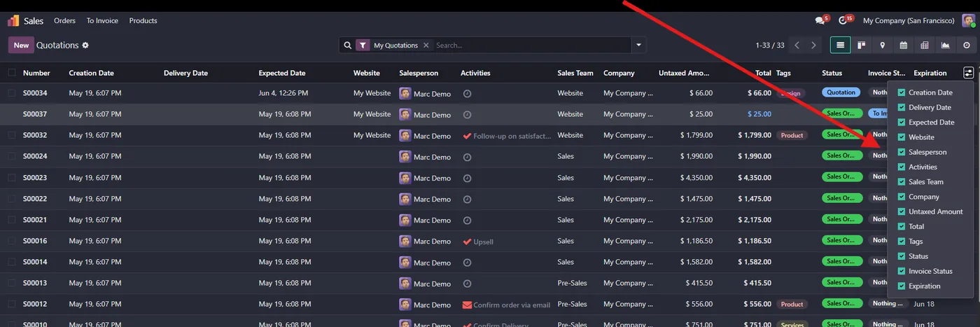
Task: Click the Sales app title
Action: click(34, 21)
